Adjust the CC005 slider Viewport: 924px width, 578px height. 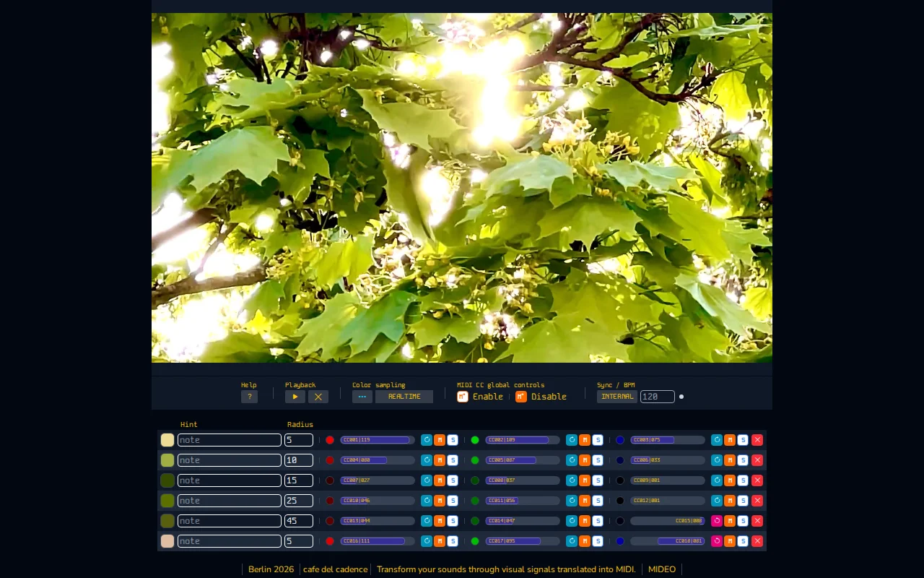coord(523,460)
